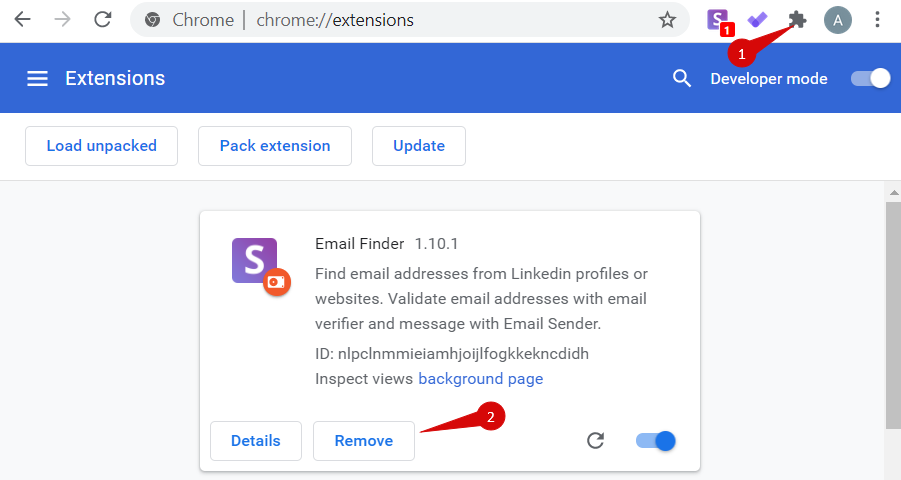Image resolution: width=901 pixels, height=480 pixels.
Task: Click the browser forward arrow
Action: (62, 20)
